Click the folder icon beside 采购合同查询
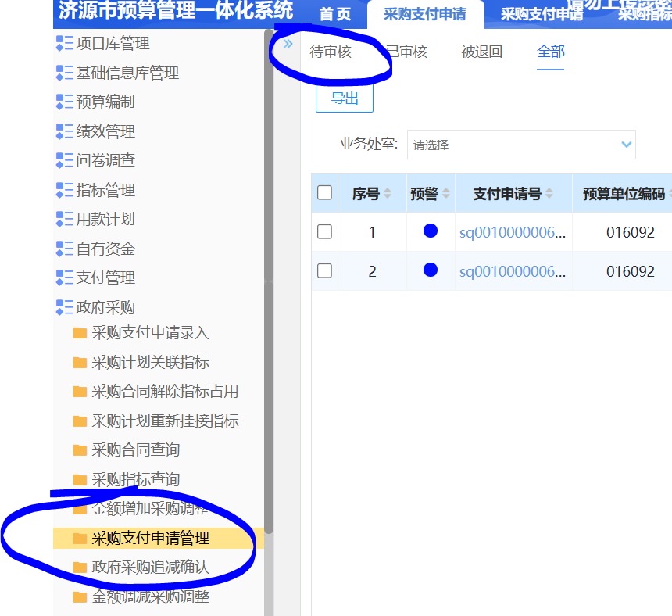Screen dimensions: 672x616 pos(80,450)
